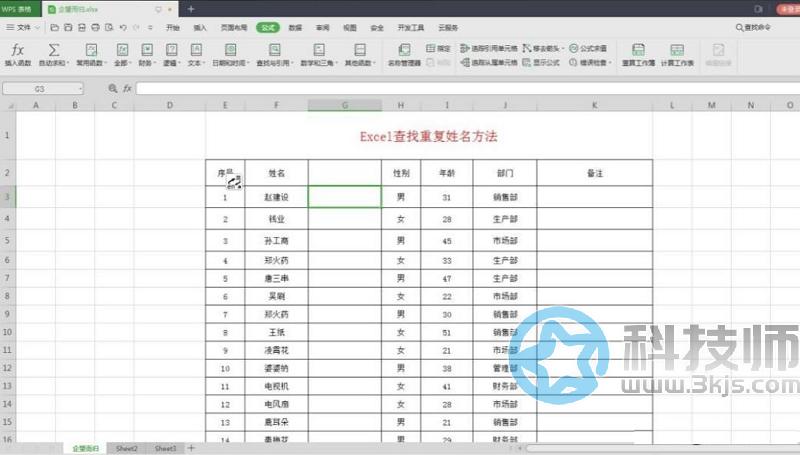This screenshot has width=800, height=455.
Task: Click the Insert Function fx ribbon button
Action: pos(18,54)
